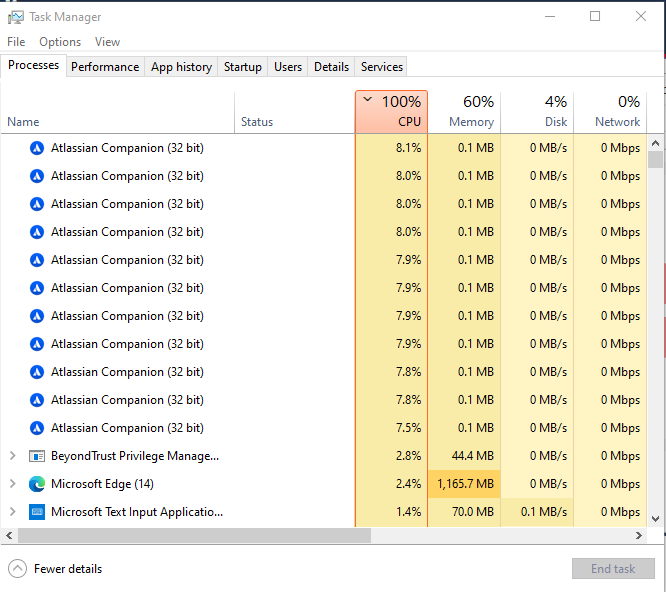This screenshot has height=592, width=666.
Task: Click the horizontal scrollbar left arrow
Action: pyautogui.click(x=9, y=536)
